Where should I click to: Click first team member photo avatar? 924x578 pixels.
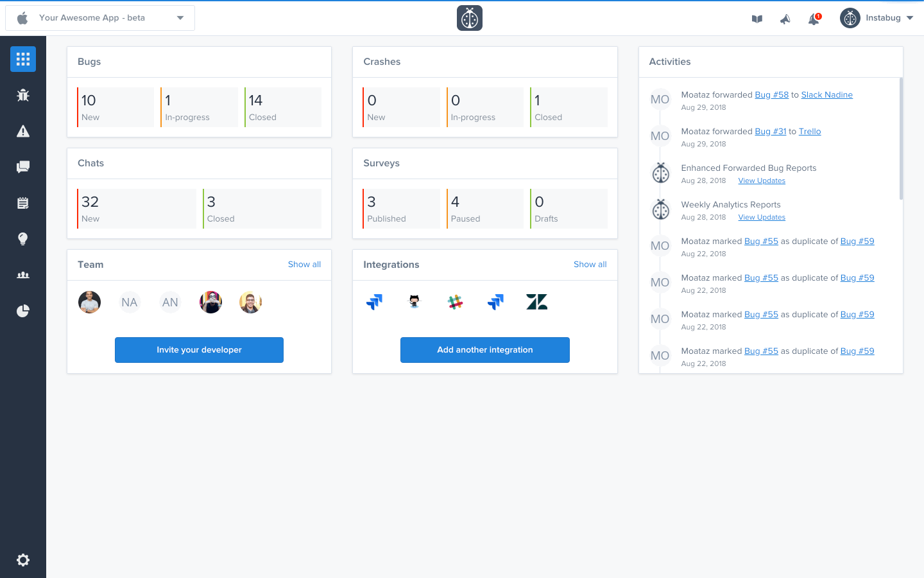click(x=90, y=302)
